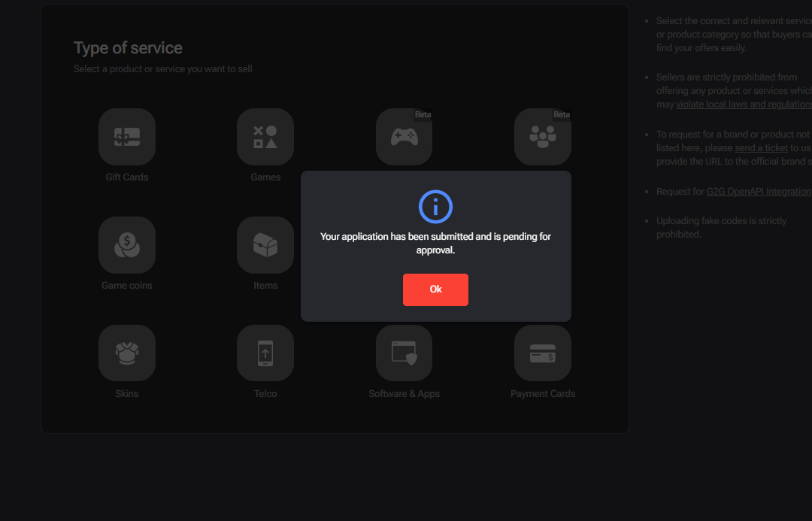Viewport: 812px width, 521px height.
Task: Click 'Select a product or service' subtitle
Action: coord(162,69)
